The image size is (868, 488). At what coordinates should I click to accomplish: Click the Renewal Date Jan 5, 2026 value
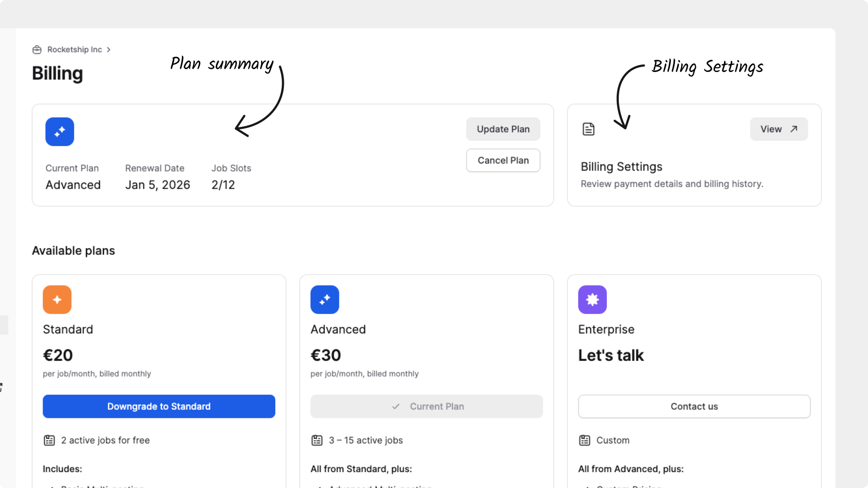[x=157, y=185]
